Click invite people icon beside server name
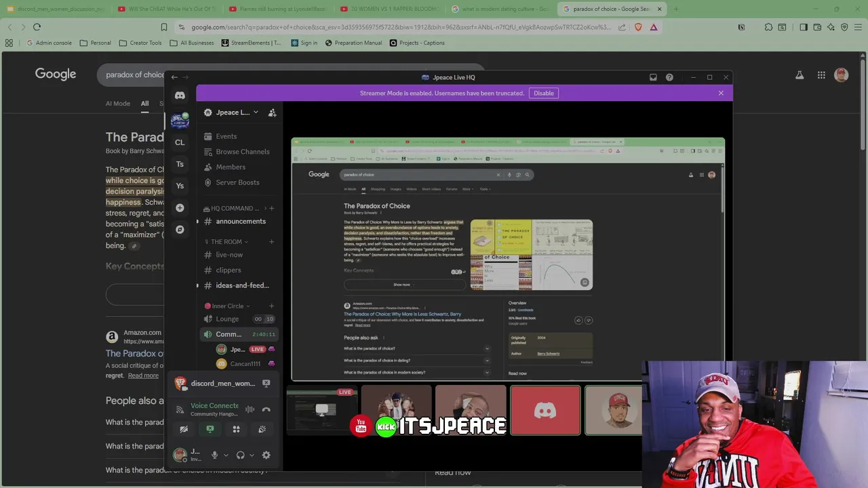 [x=272, y=113]
